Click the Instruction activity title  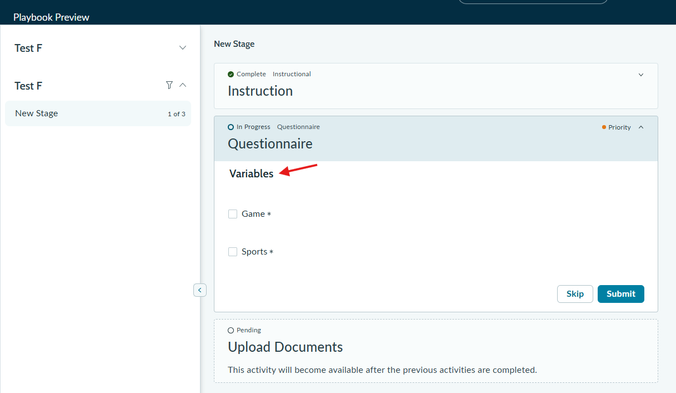pyautogui.click(x=260, y=91)
